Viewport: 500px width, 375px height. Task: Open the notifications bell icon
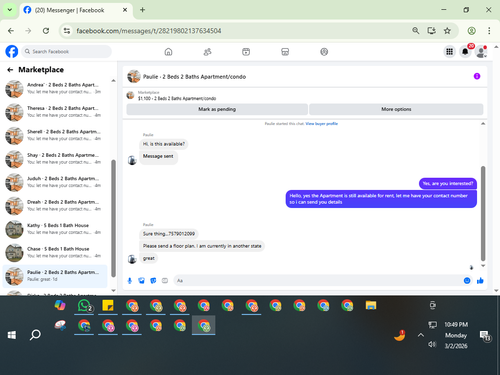tap(465, 52)
